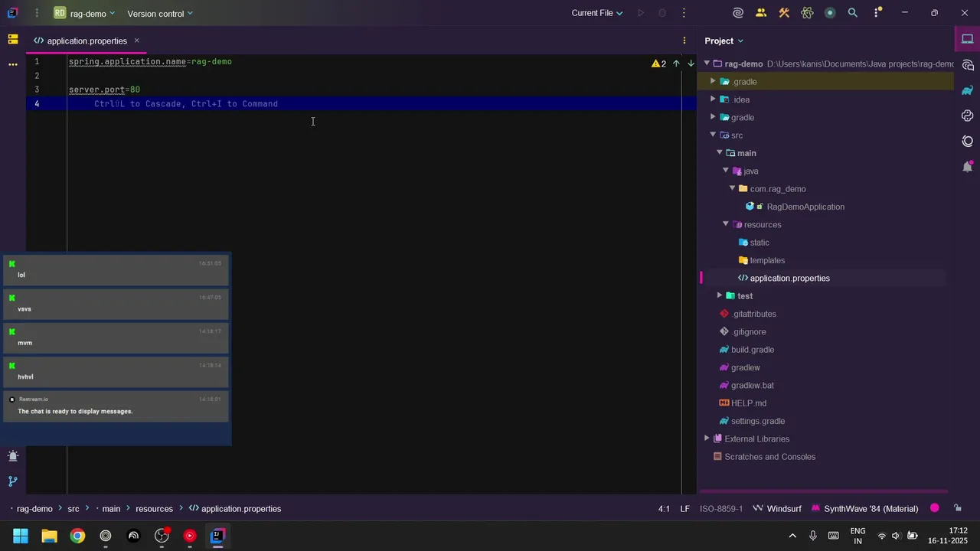Open Python console icon on right stripe
The image size is (980, 551).
pos(968,116)
